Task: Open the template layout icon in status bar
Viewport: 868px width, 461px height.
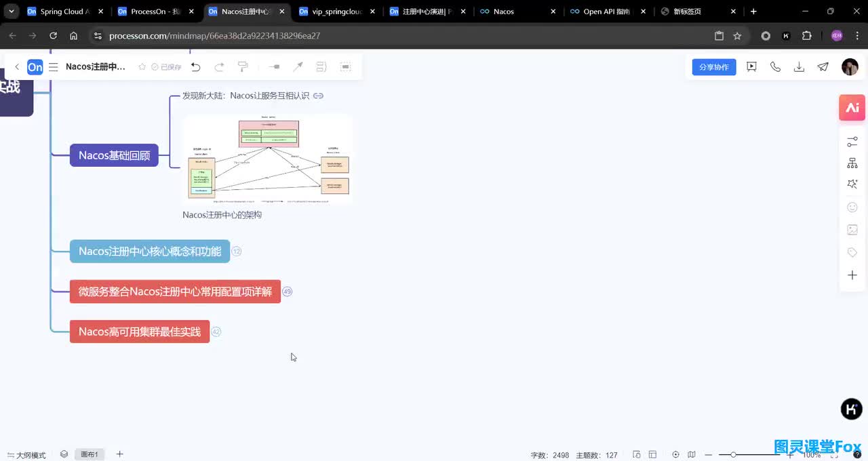Action: pyautogui.click(x=652, y=455)
